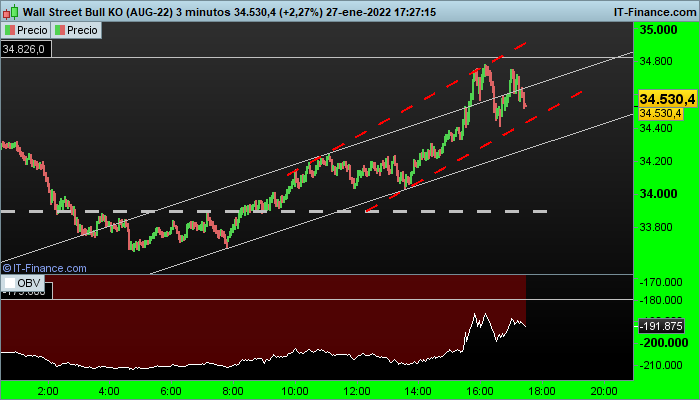Select the 34.826,0 horizontal line label
The width and height of the screenshot is (700, 400).
(26, 50)
